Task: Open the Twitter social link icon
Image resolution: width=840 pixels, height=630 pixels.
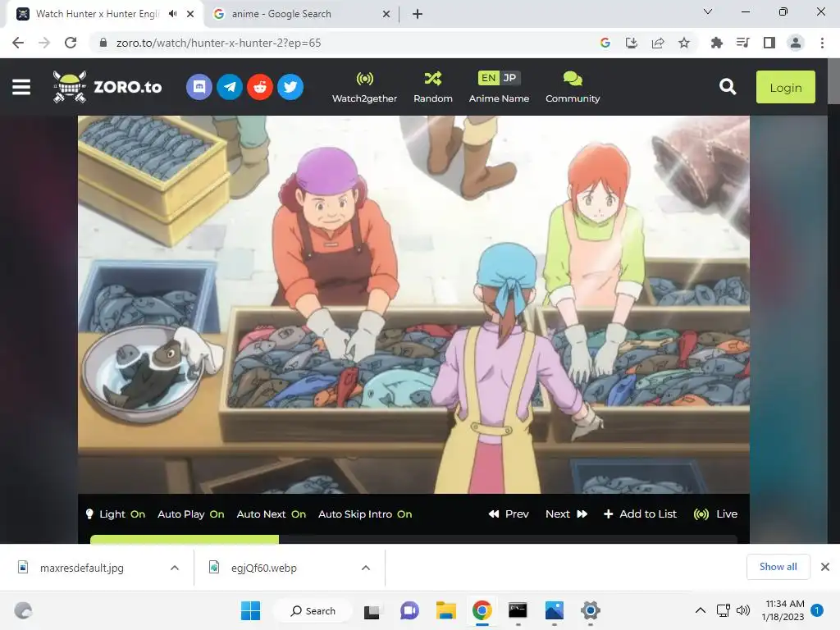Action: tap(290, 87)
